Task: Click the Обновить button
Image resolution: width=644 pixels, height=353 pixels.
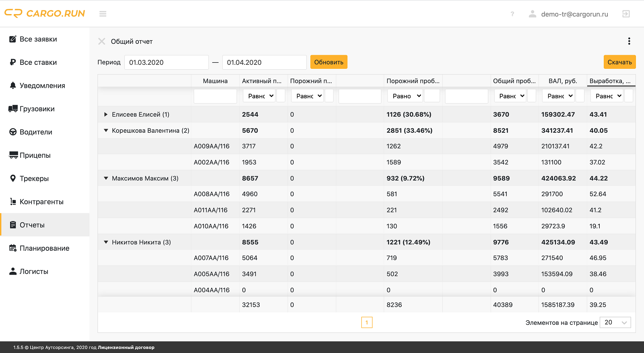Action: [329, 62]
